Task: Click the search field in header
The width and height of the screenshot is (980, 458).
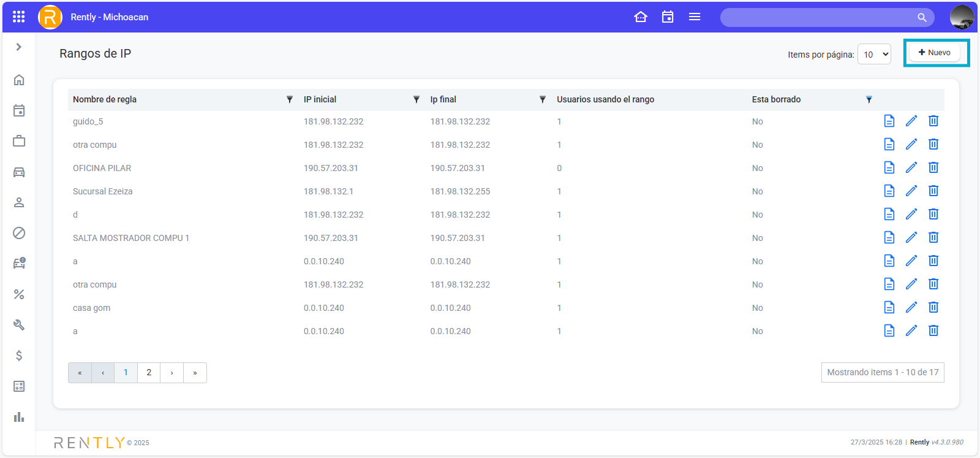Action: [821, 17]
